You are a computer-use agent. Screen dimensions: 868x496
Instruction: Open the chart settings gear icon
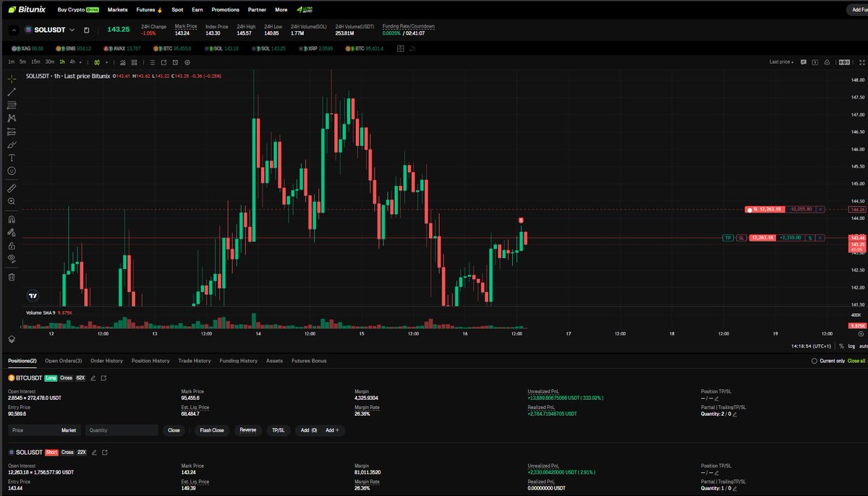(x=187, y=62)
